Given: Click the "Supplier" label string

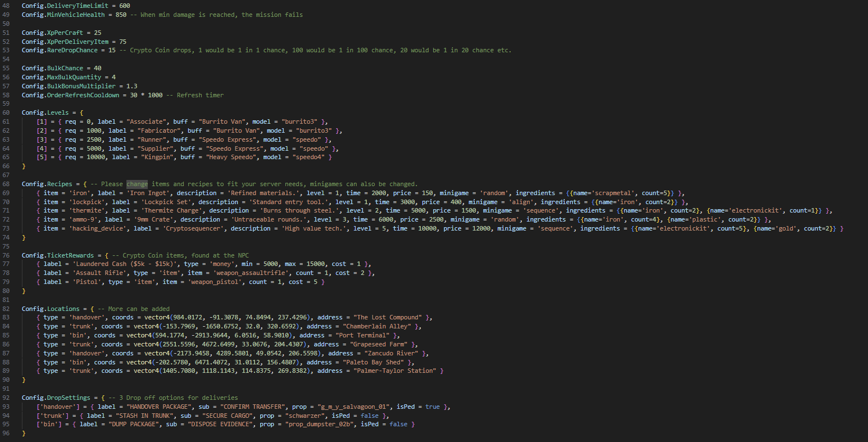Looking at the screenshot, I should [155, 148].
